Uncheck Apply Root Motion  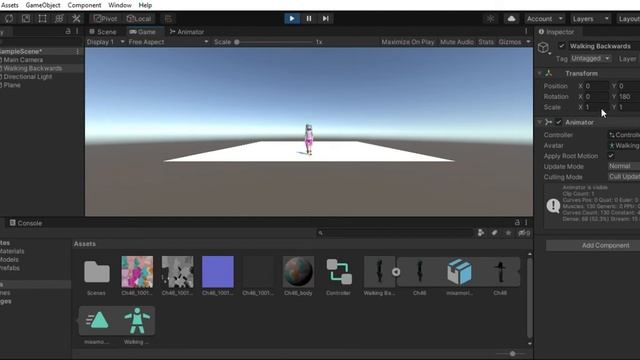click(x=611, y=156)
